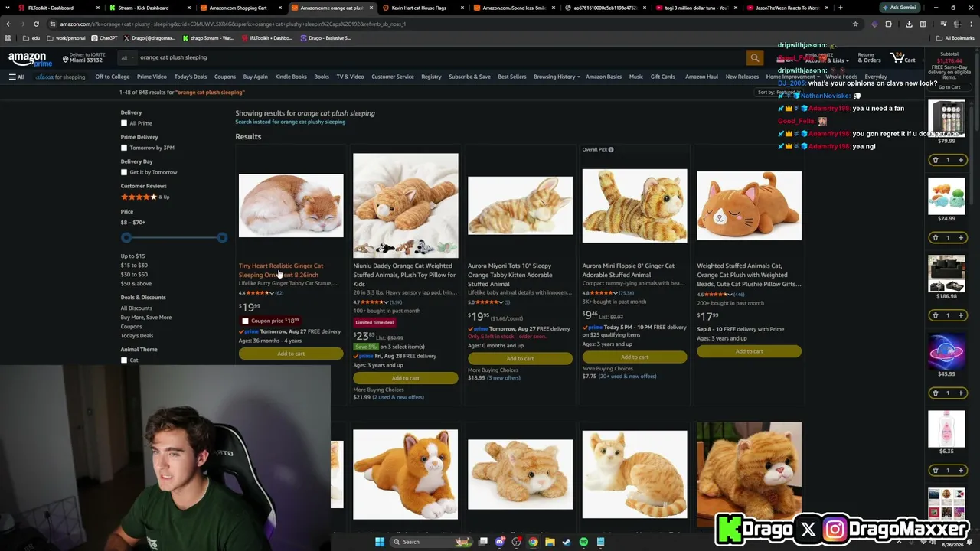Delete the $6.35 item from cart sidebar
The height and width of the screenshot is (551, 980).
[x=935, y=470]
